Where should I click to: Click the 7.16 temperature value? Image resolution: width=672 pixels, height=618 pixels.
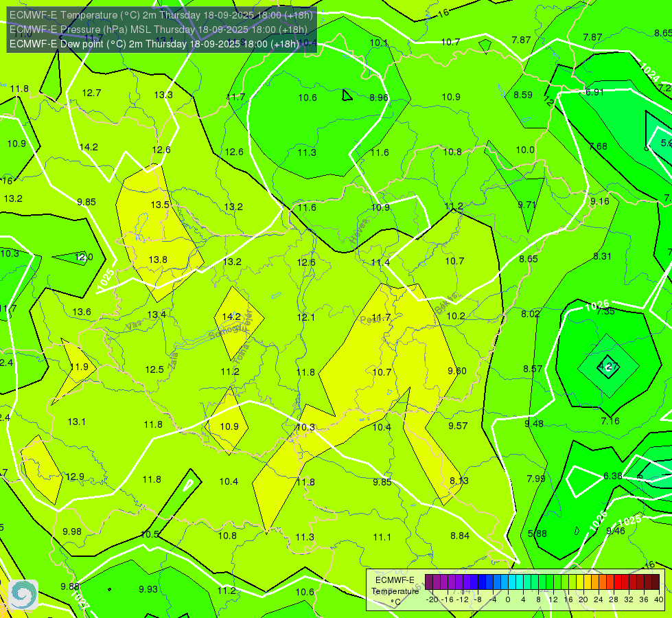click(x=610, y=421)
